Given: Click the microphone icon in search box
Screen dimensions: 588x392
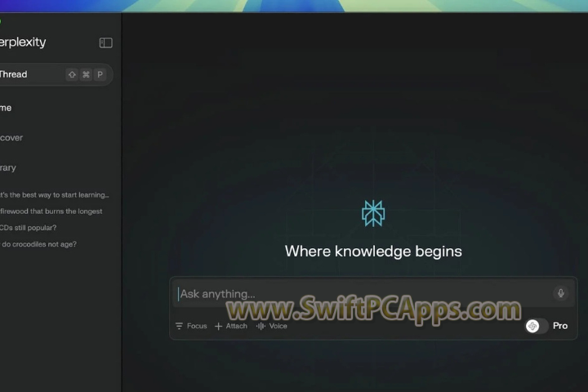Looking at the screenshot, I should [x=560, y=293].
